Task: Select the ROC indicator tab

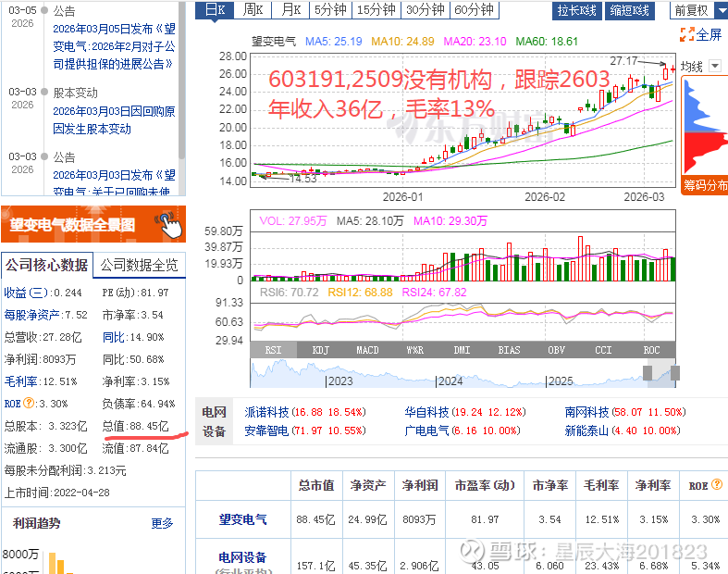Action: pos(651,350)
